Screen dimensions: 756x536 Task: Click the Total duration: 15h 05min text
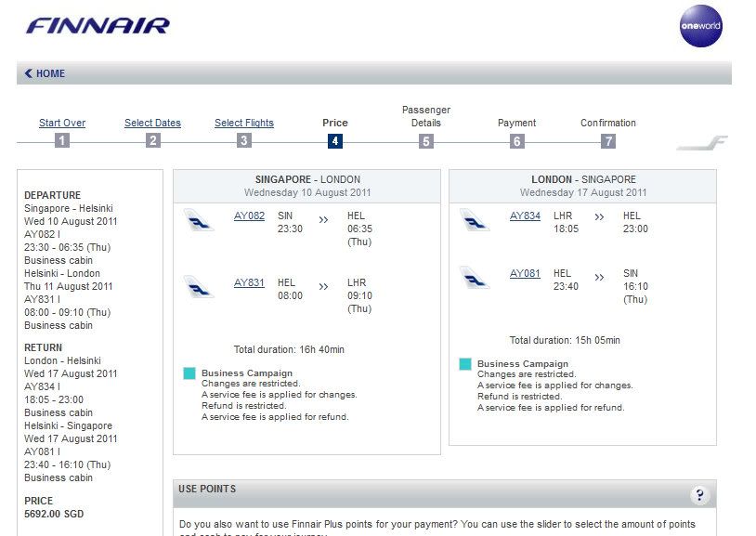(565, 341)
